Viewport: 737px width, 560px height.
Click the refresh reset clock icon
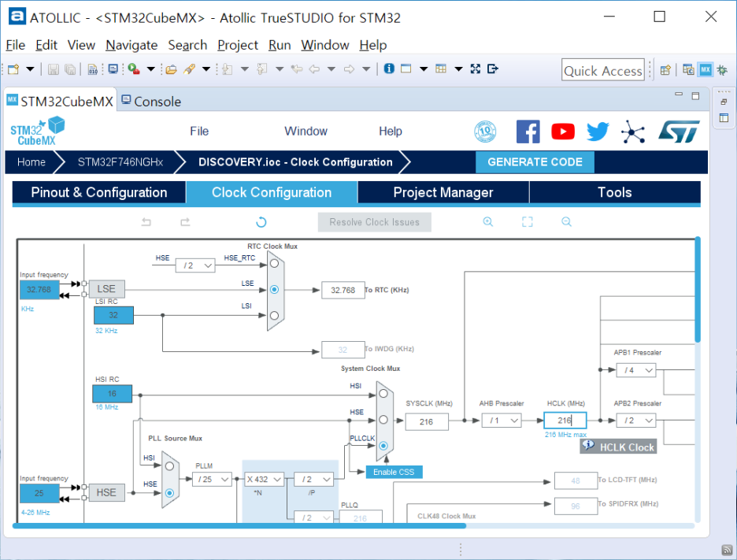[x=261, y=222]
